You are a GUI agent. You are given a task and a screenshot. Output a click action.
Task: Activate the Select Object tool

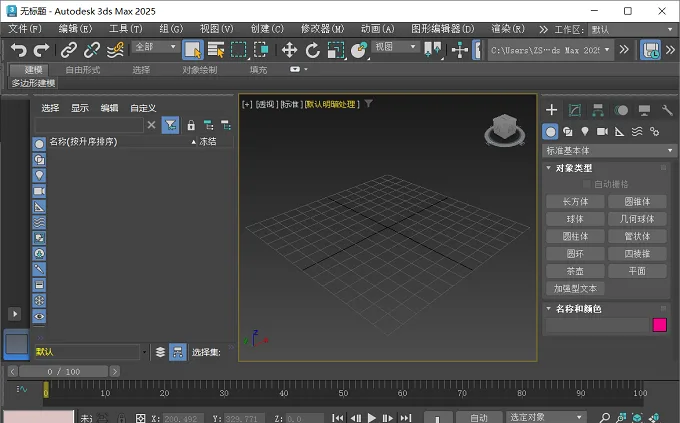[x=193, y=50]
